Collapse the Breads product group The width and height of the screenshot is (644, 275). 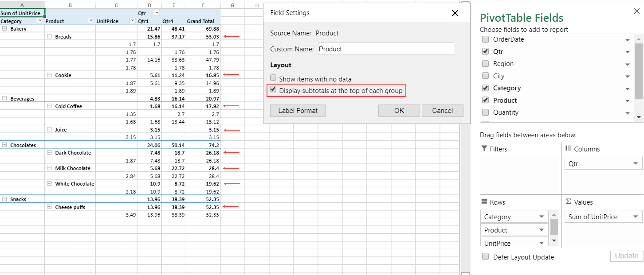49,37
